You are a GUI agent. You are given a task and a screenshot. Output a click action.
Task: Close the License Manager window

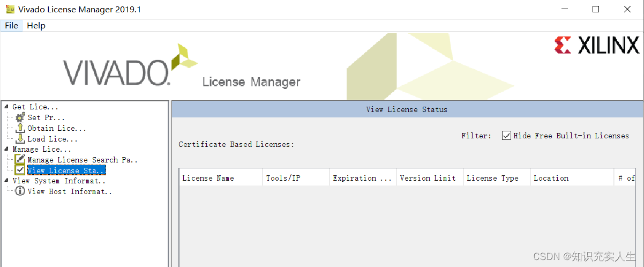click(627, 10)
